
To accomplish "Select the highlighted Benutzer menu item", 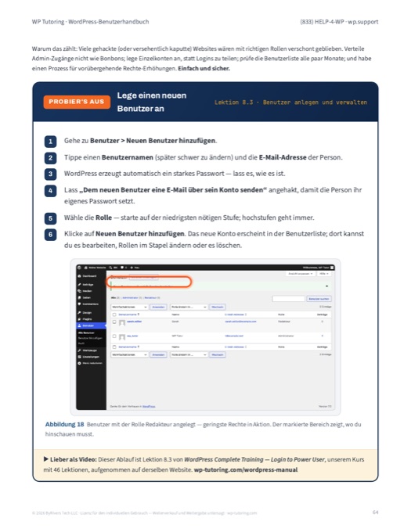I will coord(92,325).
